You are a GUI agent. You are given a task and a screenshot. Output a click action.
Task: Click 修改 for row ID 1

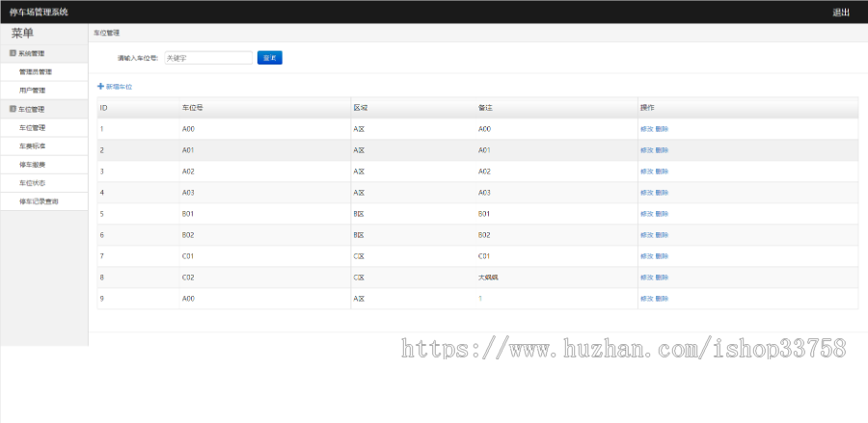[646, 129]
